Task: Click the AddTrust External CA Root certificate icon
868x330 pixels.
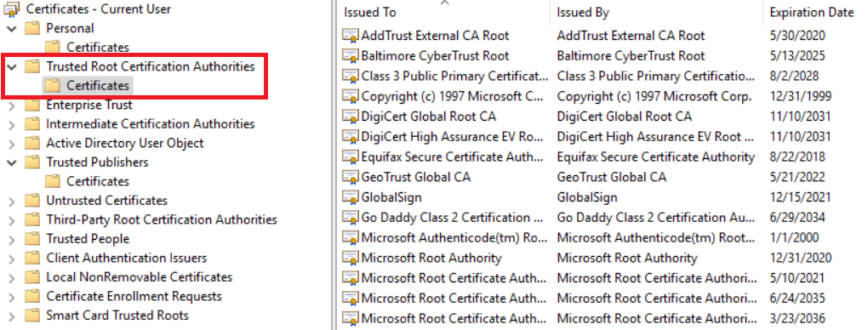Action: click(351, 36)
